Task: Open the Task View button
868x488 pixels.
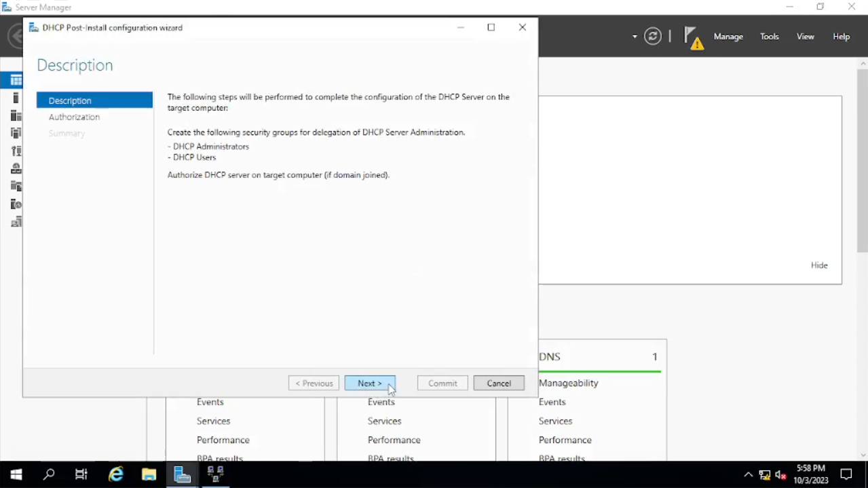Action: tap(81, 474)
